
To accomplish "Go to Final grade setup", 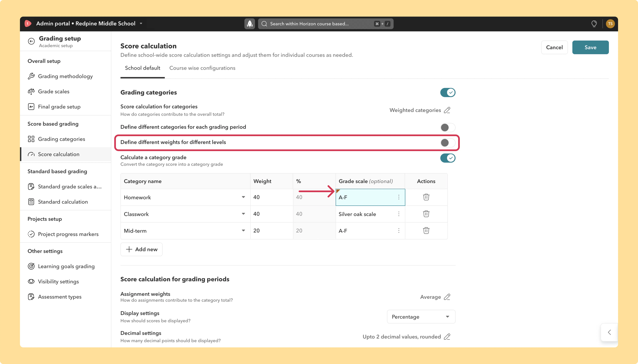I will pyautogui.click(x=65, y=107).
